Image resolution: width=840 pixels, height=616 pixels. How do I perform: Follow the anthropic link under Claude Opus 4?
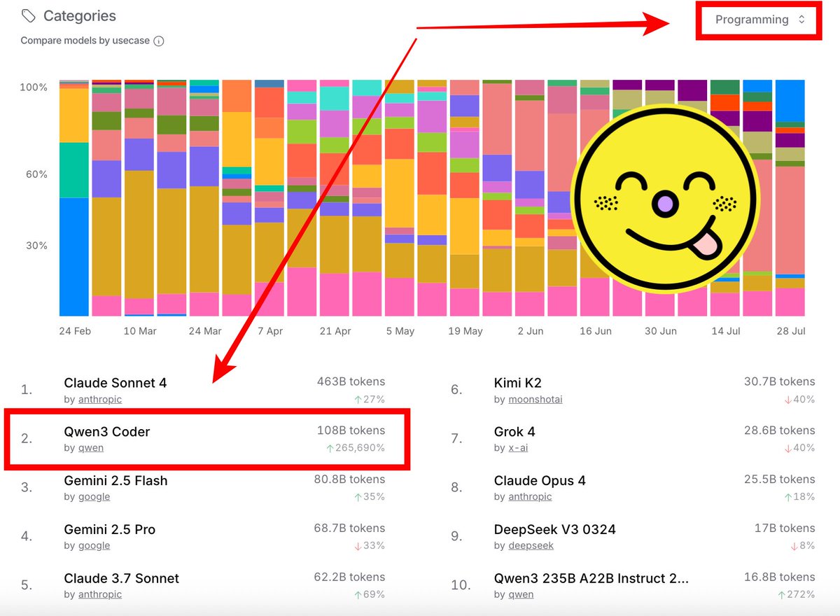pos(530,497)
